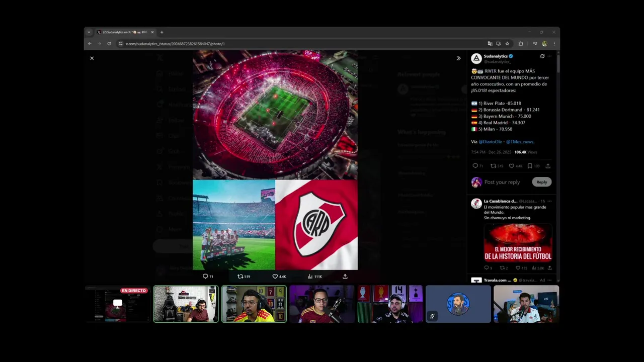Open the Chrome three-dot menu

[553, 44]
